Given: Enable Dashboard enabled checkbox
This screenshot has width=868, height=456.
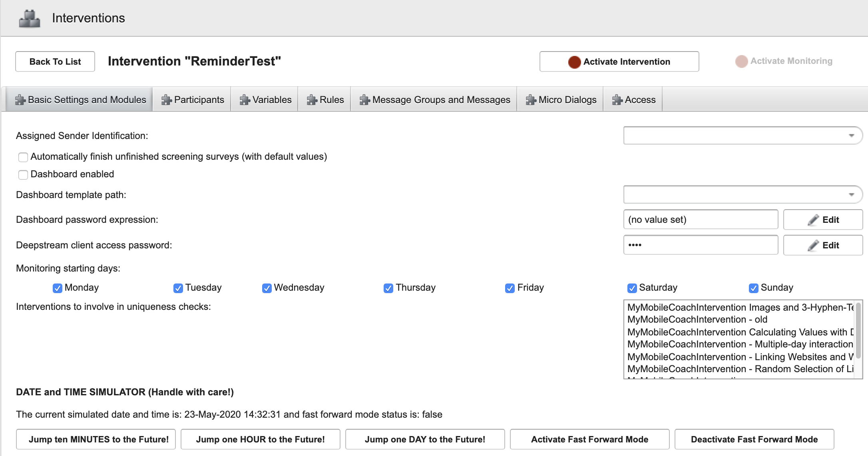Looking at the screenshot, I should tap(23, 174).
